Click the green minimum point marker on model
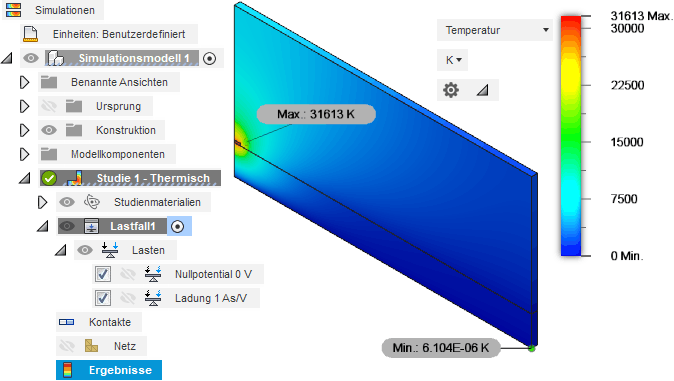Viewport: 674px width, 381px height. [532, 348]
